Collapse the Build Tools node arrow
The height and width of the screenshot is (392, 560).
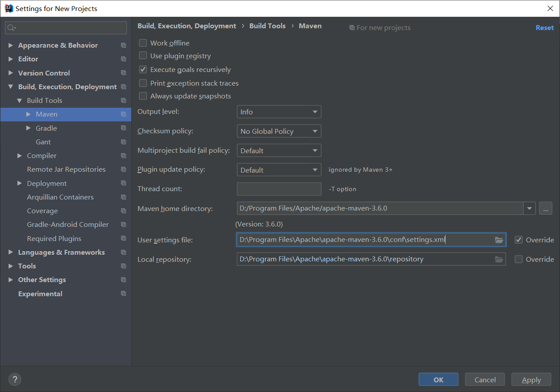[19, 101]
